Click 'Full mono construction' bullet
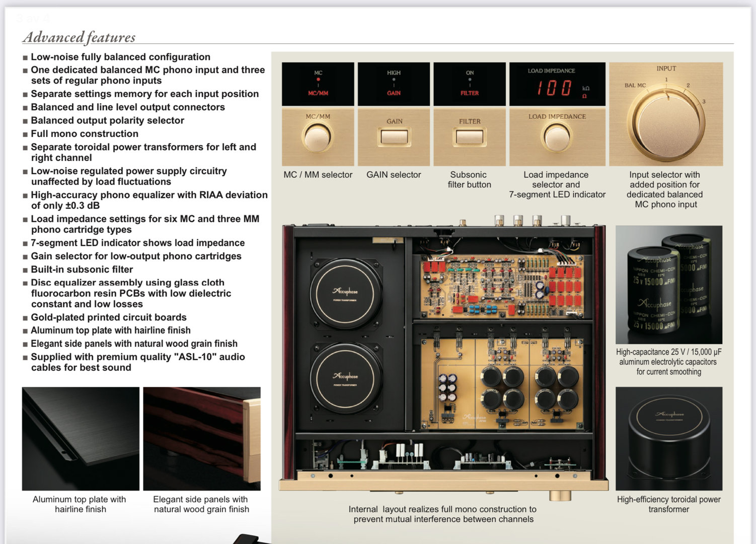This screenshot has height=544, width=756. (84, 133)
